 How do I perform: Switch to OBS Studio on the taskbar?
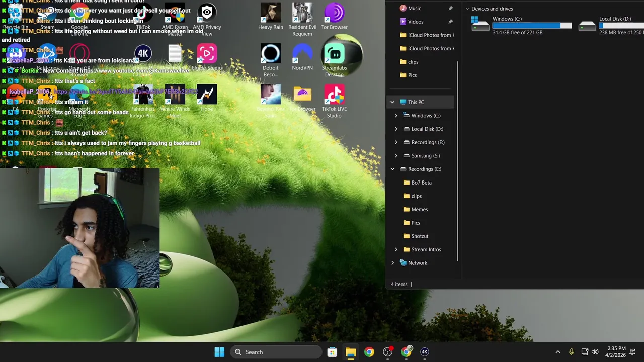(387, 352)
